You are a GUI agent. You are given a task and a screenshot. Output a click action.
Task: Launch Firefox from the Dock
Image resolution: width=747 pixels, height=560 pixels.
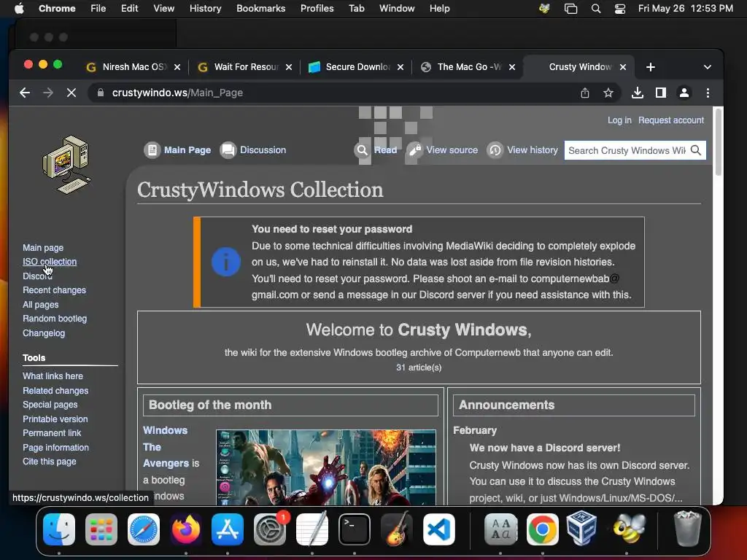[186, 529]
